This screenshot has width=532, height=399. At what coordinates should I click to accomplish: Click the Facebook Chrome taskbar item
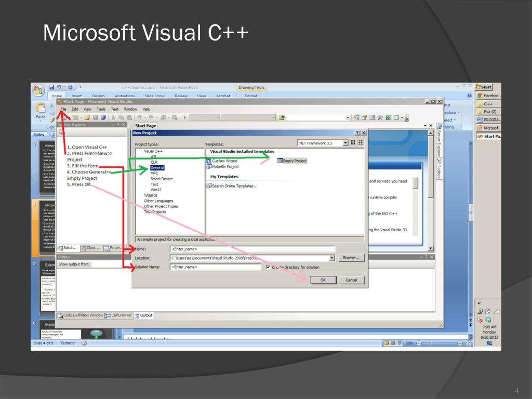coord(488,96)
